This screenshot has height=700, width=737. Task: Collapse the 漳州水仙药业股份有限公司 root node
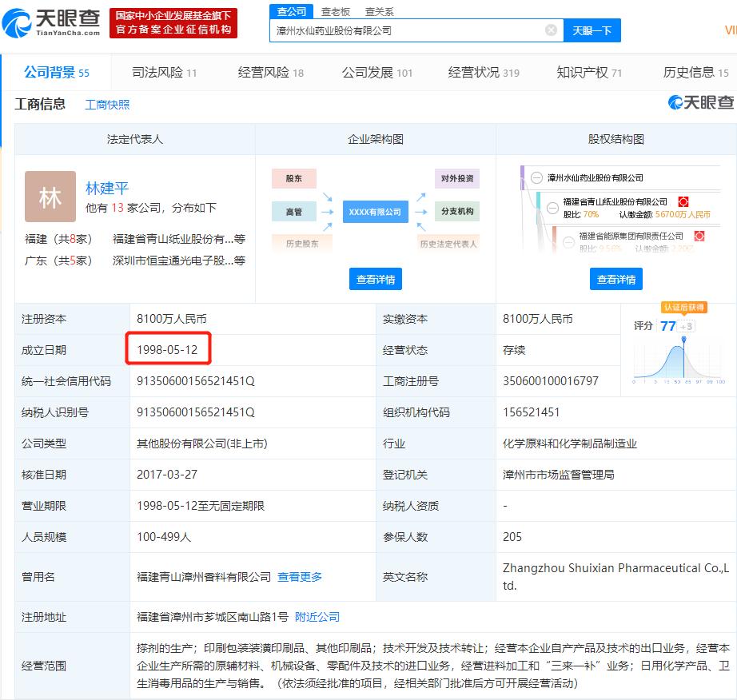tap(536, 177)
